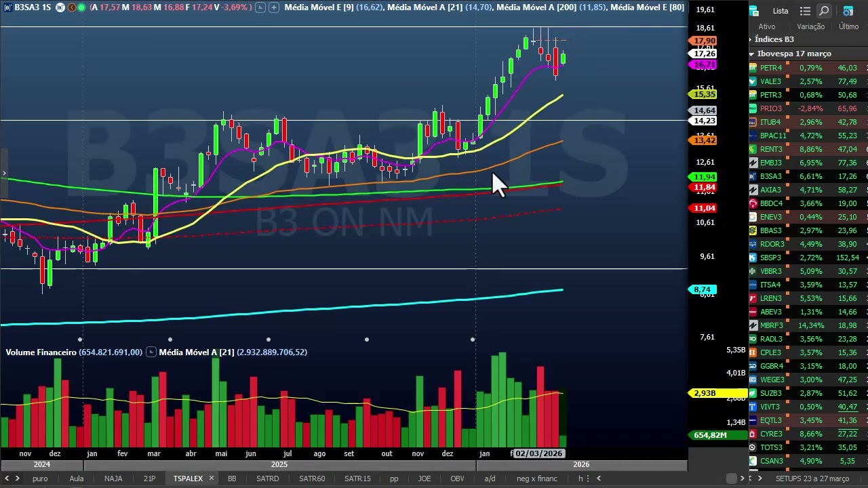This screenshot has width=868, height=488.
Task: Click the BBDC4 company logo icon
Action: (x=753, y=203)
